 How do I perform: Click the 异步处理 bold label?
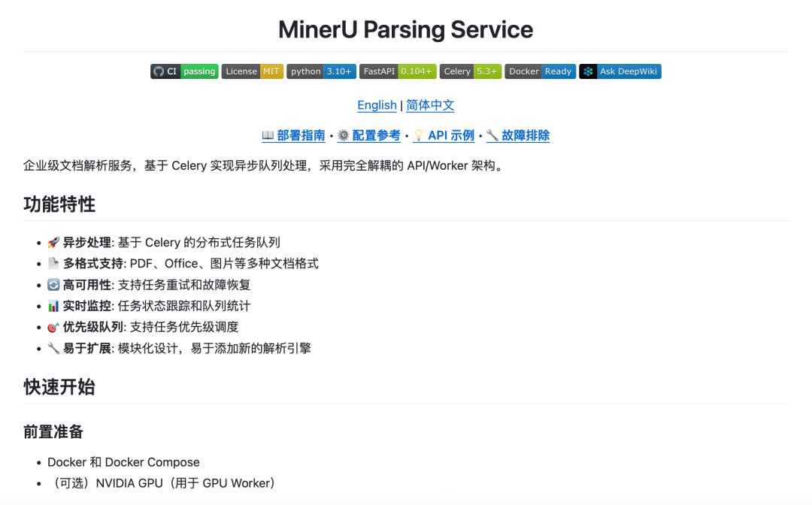[87, 243]
